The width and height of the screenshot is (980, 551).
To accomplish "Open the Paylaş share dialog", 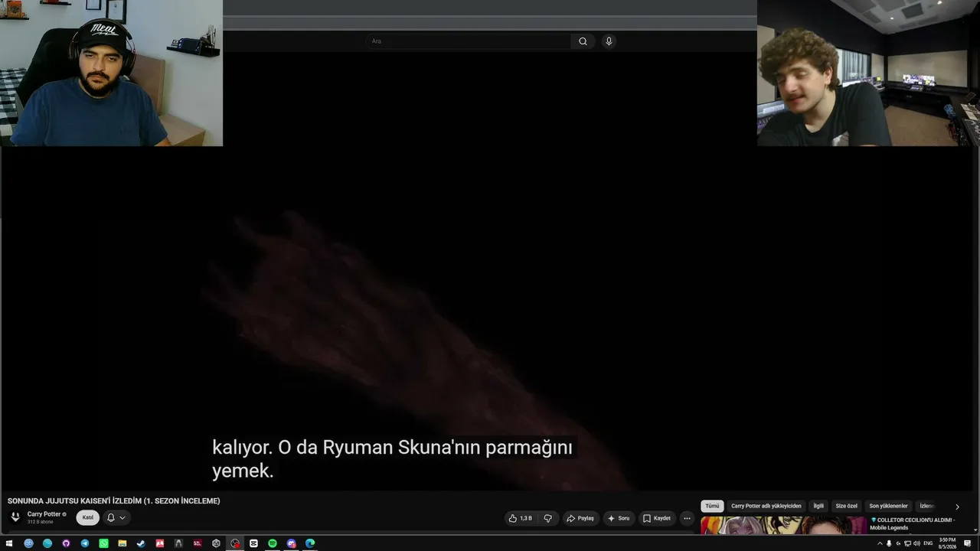I will pos(580,518).
